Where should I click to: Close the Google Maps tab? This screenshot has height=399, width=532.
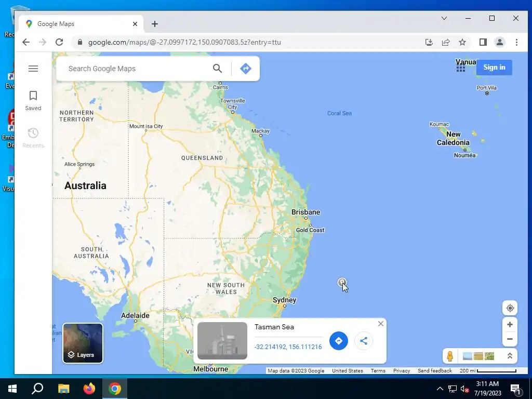135,24
